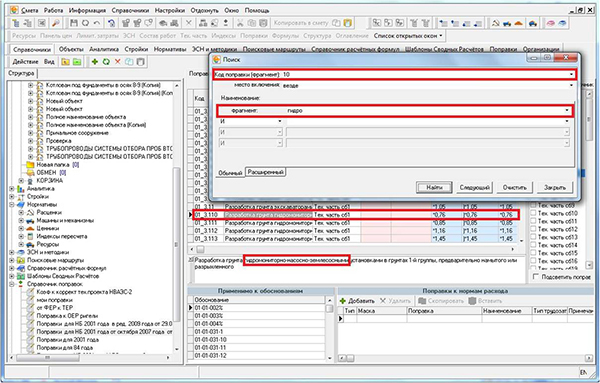Click the blue undo arrow icon in the toolbar
Screen dimensions: 600x383
pos(111,23)
